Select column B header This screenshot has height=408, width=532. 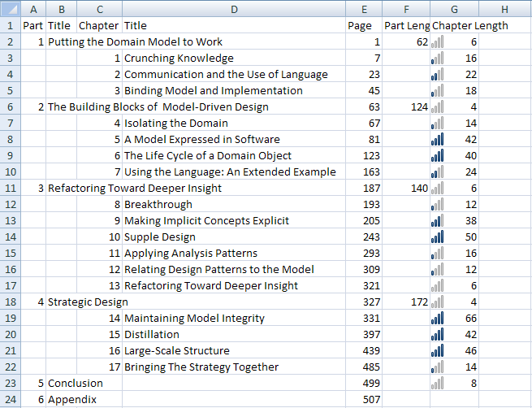62,9
